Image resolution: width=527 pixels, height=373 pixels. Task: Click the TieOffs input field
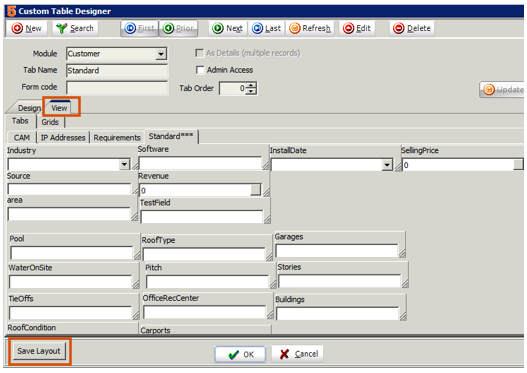[70, 313]
